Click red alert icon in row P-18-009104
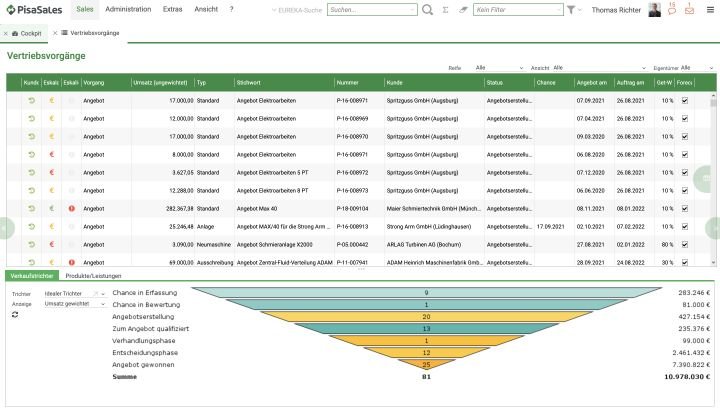 pyautogui.click(x=72, y=208)
